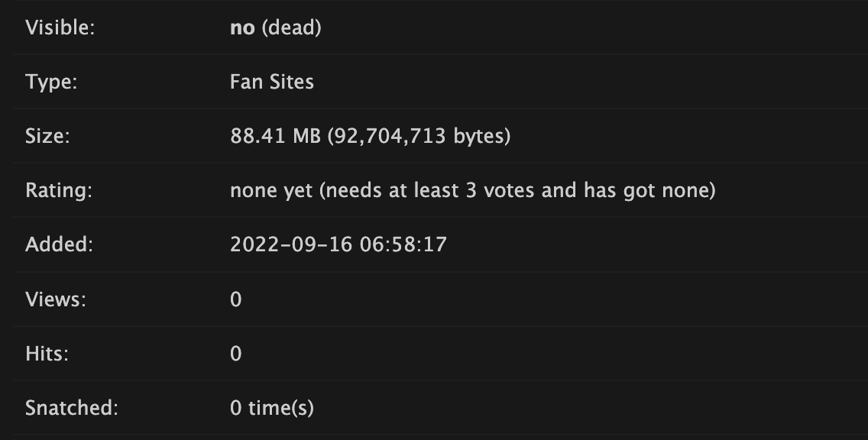
Task: Select the bold "no" visibility value
Action: (242, 27)
